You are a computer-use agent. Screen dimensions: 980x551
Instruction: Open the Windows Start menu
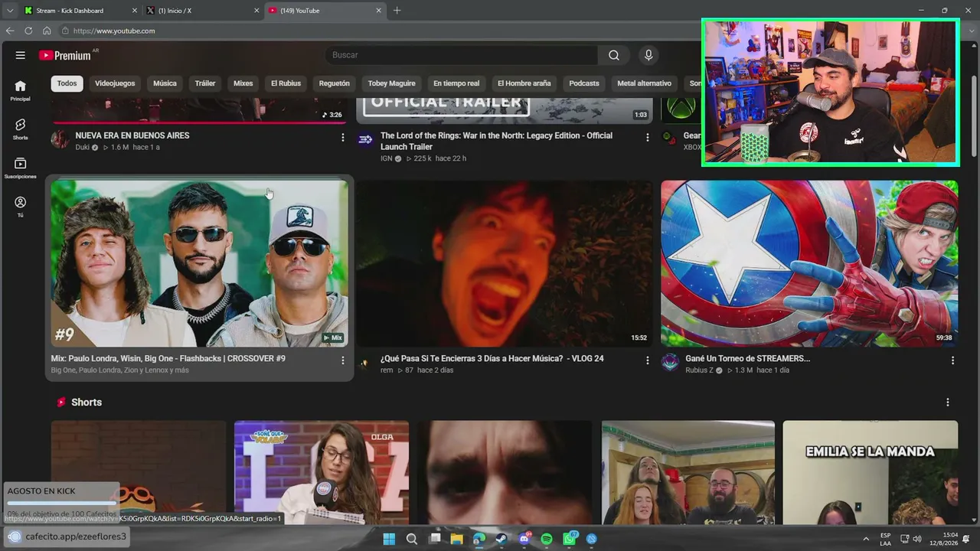tap(389, 539)
